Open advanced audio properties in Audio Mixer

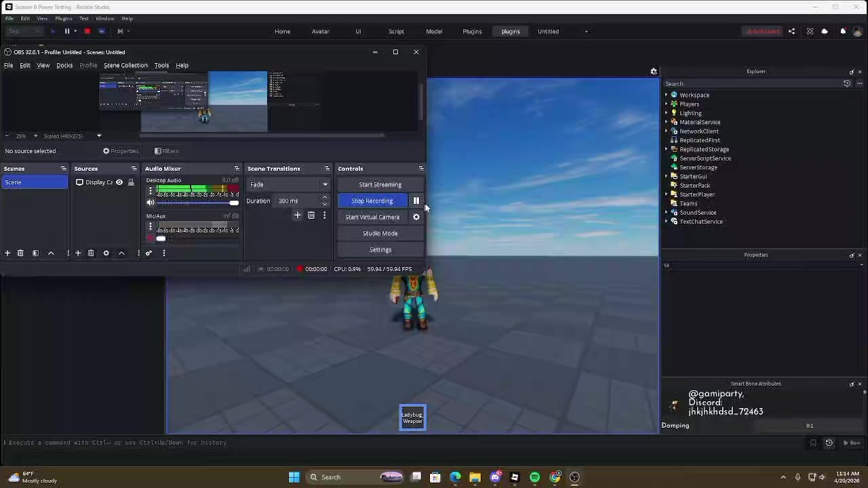[149, 253]
